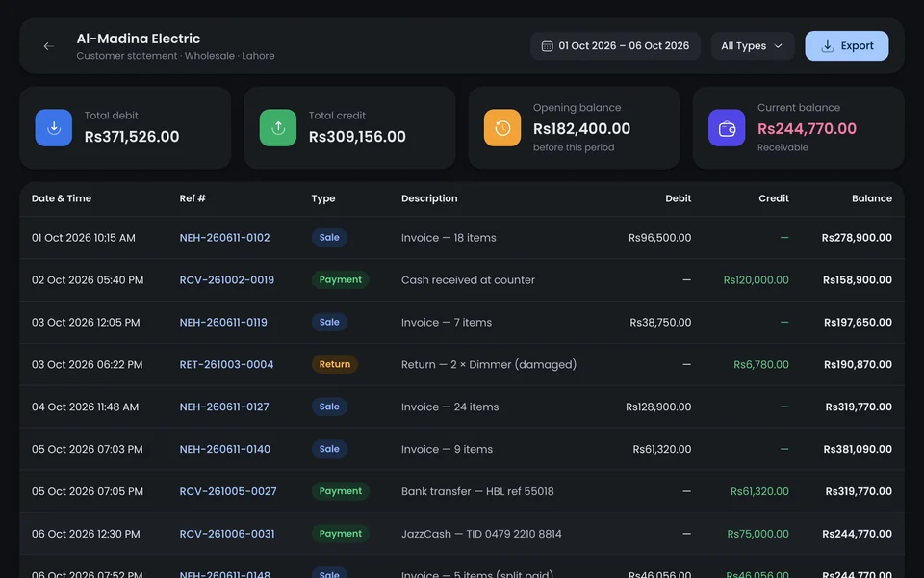Open return RET-261003-0004

click(226, 364)
